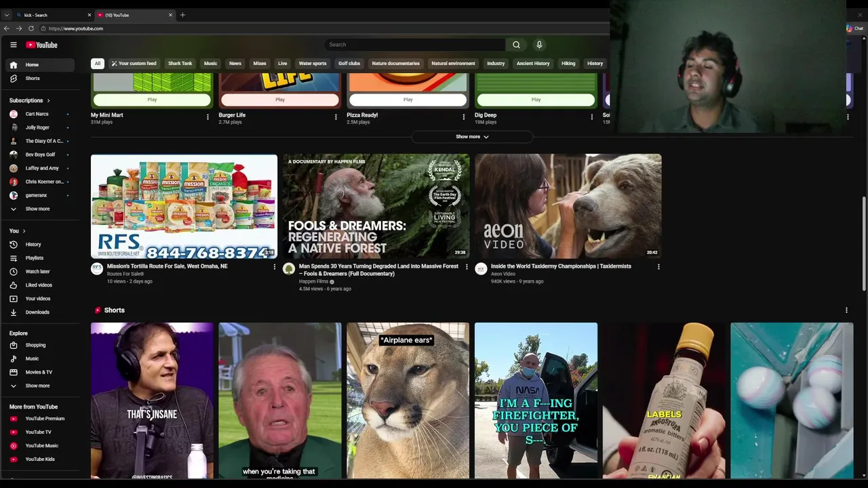868x488 pixels.
Task: Expand the Subscriptions section header
Action: tap(29, 100)
